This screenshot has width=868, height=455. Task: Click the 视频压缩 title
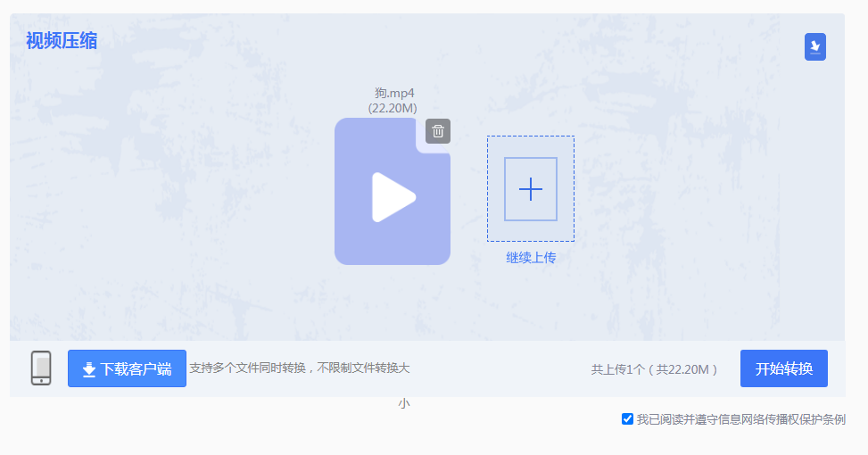pos(62,41)
